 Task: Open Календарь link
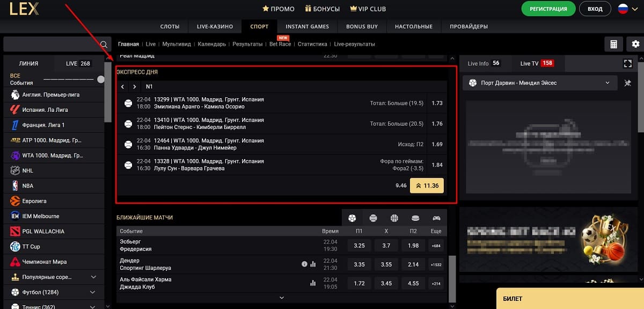211,44
